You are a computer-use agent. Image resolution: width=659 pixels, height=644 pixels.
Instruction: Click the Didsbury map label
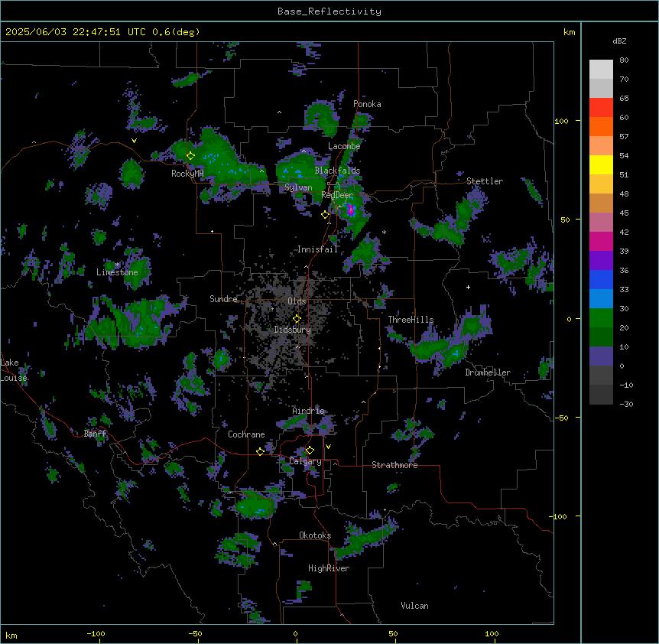point(293,330)
